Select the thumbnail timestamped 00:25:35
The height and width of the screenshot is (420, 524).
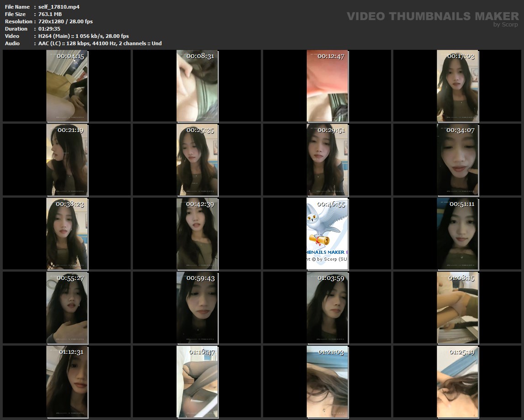[x=197, y=160]
